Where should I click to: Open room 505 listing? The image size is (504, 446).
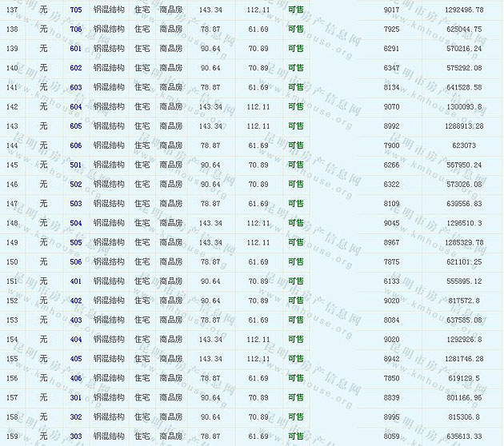click(x=76, y=242)
